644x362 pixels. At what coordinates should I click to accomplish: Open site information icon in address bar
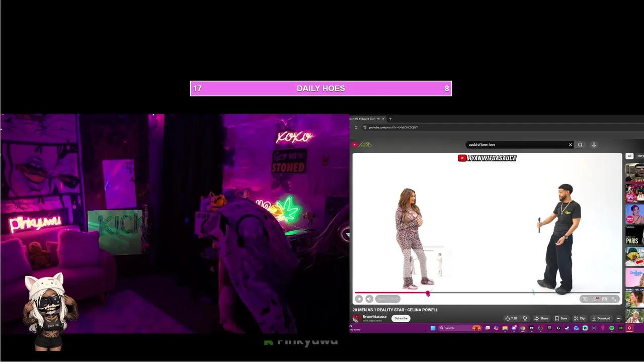365,127
